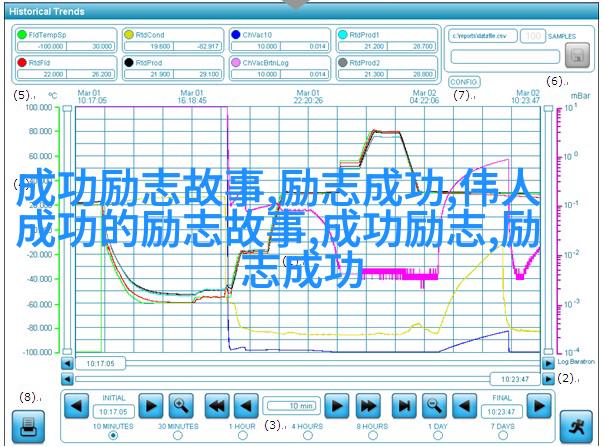Select the 1 DAY radio button
This screenshot has height=447, width=604.
[438, 435]
